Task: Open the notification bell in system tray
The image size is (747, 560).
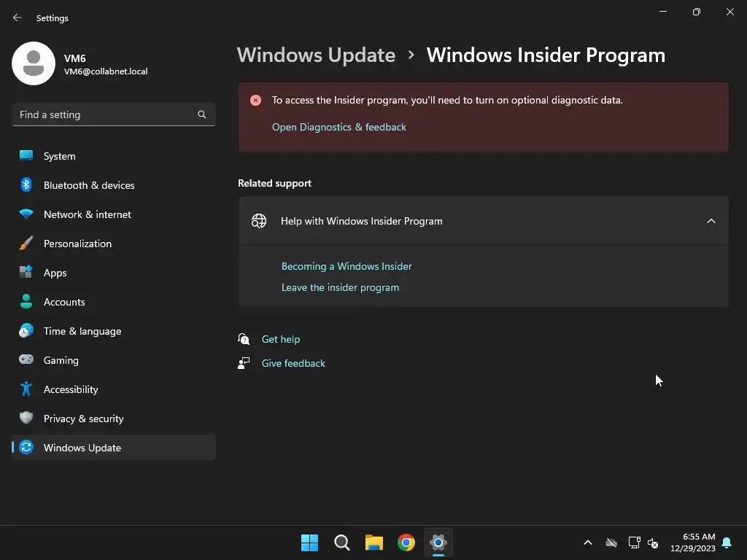Action: point(727,542)
